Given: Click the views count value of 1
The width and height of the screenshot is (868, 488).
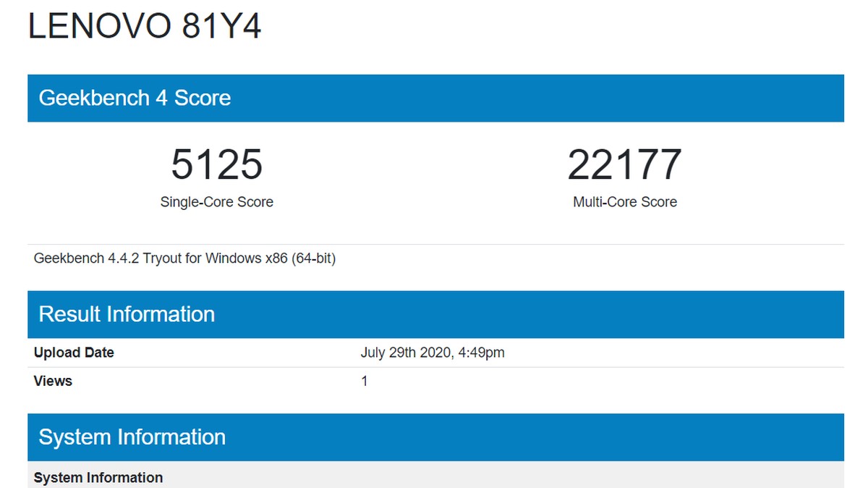Looking at the screenshot, I should click(x=365, y=381).
